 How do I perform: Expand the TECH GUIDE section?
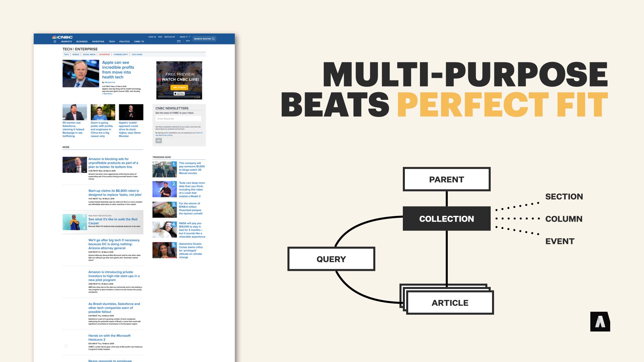click(137, 54)
